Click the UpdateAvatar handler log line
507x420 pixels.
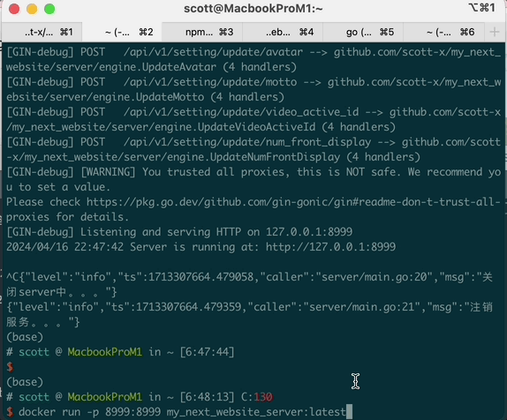(x=253, y=59)
